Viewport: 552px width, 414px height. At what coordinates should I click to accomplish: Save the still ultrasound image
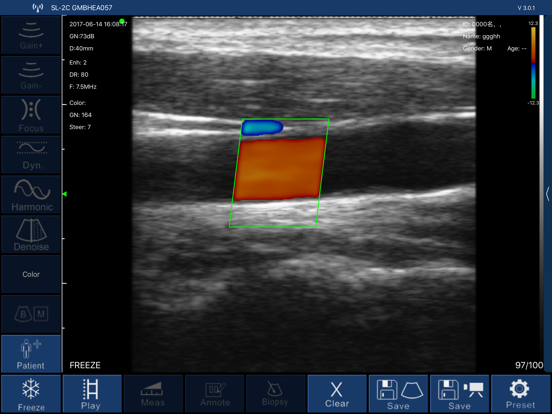(398, 394)
